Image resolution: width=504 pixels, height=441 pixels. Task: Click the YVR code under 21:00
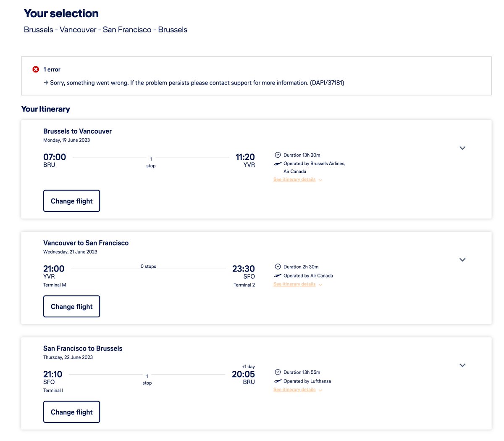[49, 277]
